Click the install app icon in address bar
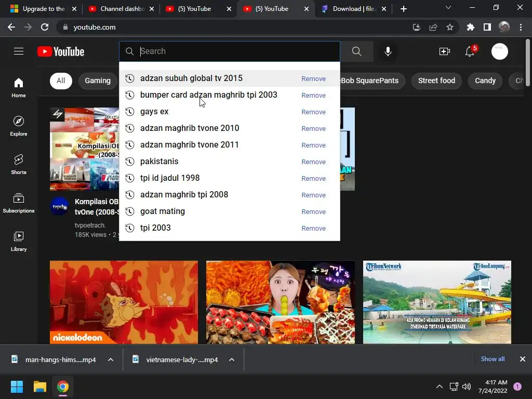This screenshot has height=399, width=532. 417,27
